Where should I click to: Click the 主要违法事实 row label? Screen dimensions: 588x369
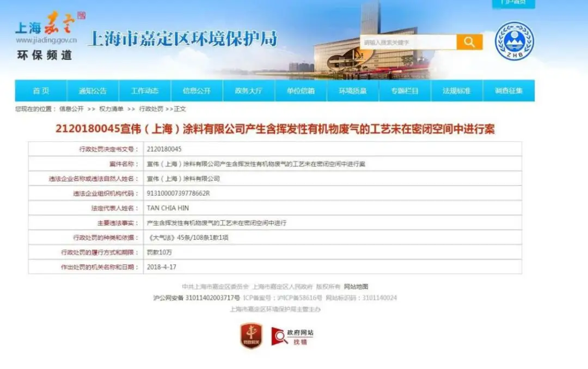point(118,223)
